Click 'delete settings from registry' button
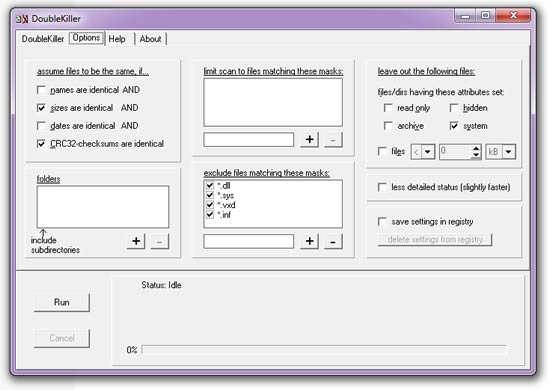550x390 pixels. point(435,240)
